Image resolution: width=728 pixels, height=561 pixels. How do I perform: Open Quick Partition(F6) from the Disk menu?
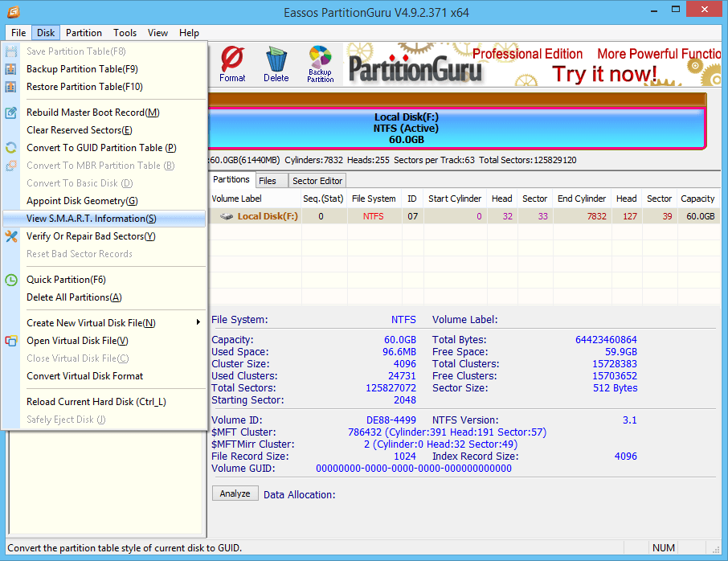[x=66, y=280]
